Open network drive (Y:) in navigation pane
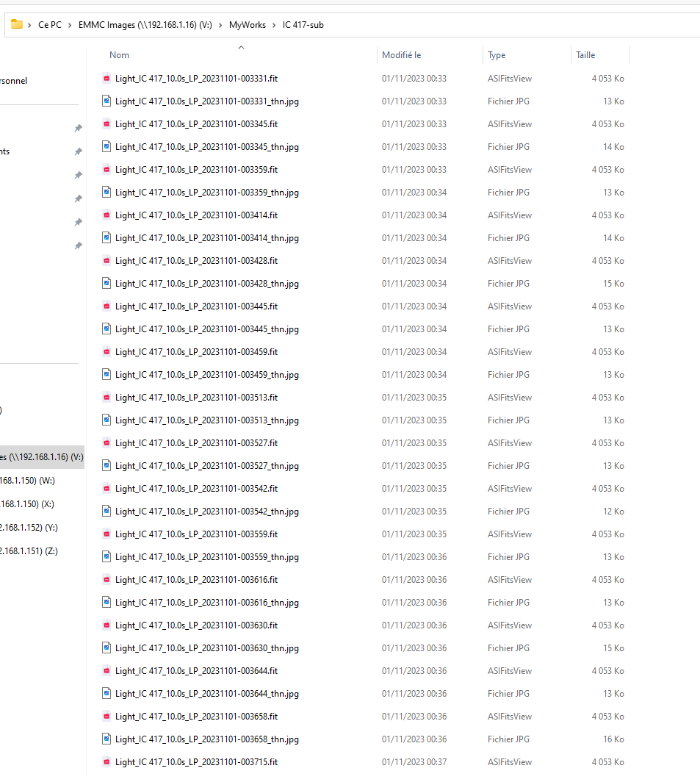Viewport: 700px width, 782px height. 29,527
